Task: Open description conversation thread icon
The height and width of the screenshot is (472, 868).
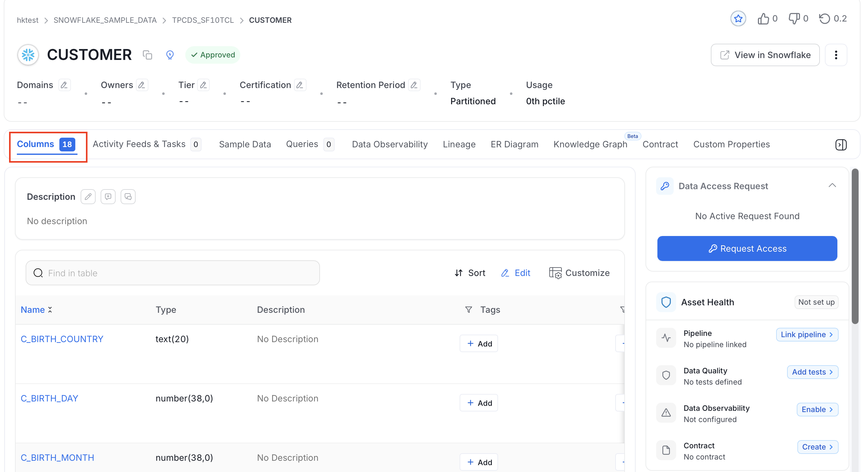Action: 128,197
